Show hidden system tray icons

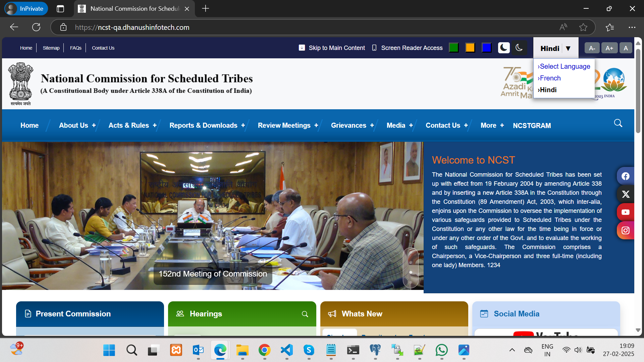512,350
